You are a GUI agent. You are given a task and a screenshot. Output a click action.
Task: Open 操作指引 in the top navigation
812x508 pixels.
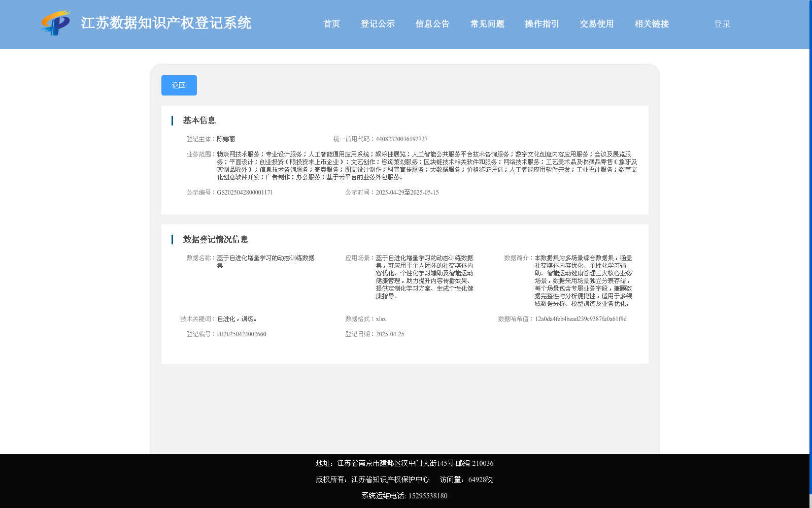(x=542, y=24)
